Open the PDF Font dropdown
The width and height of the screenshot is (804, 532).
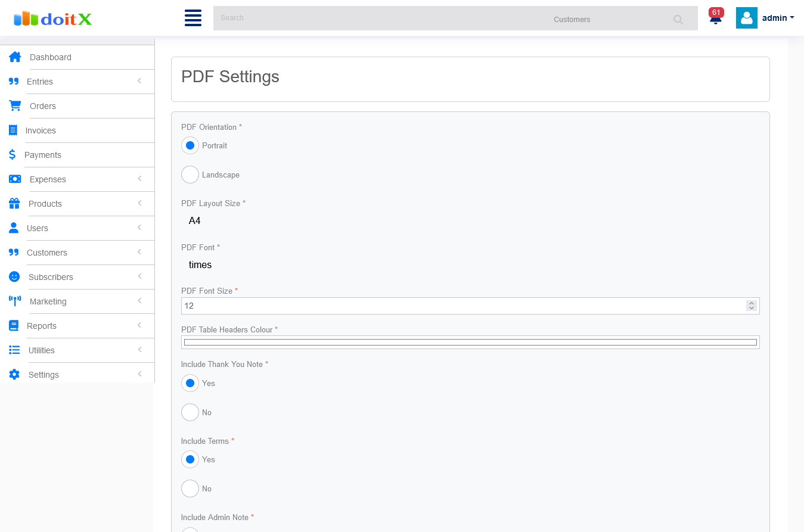click(x=470, y=265)
